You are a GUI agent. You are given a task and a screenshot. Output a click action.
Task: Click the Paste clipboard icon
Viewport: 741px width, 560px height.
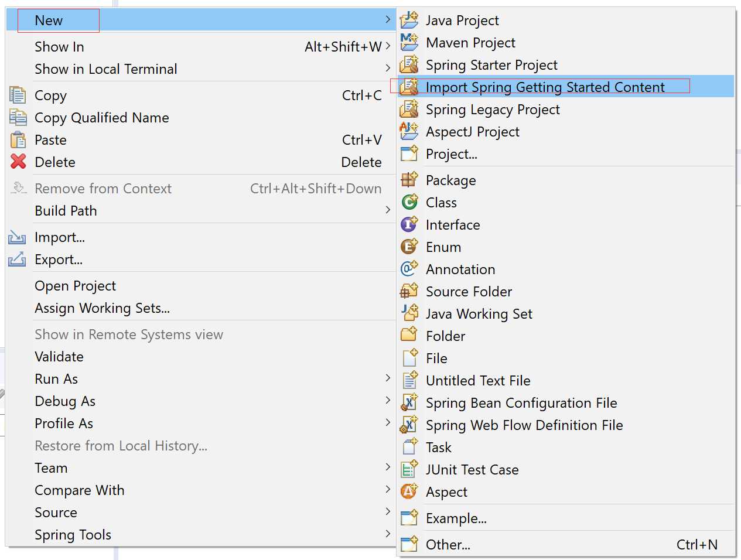coord(18,139)
